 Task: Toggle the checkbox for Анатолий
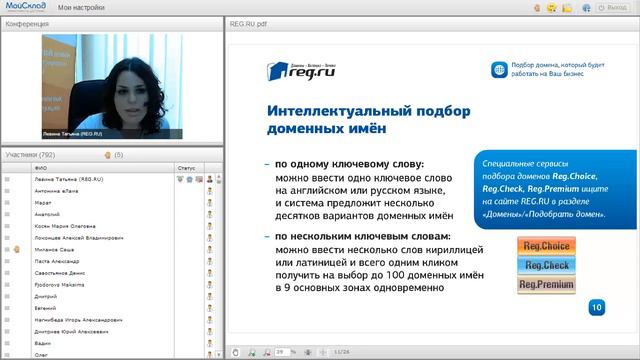point(7,214)
